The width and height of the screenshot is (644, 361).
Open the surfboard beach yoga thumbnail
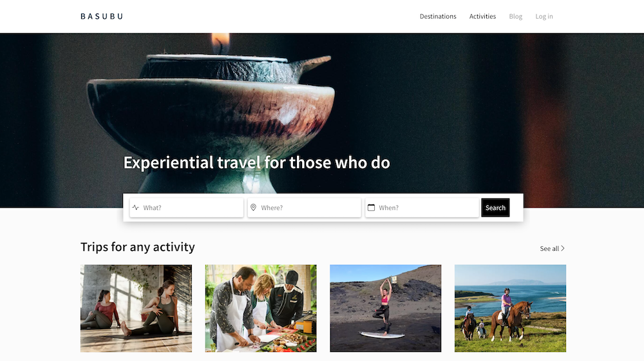[x=386, y=308]
